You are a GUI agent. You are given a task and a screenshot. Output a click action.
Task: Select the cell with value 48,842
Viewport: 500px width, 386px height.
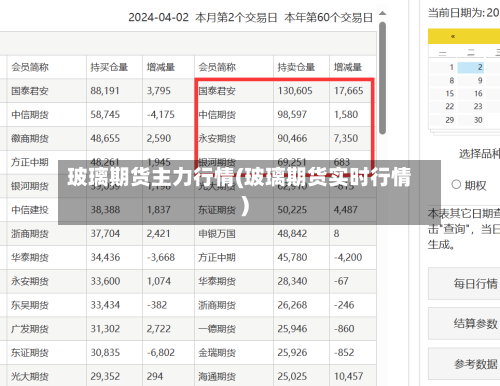pyautogui.click(x=302, y=234)
